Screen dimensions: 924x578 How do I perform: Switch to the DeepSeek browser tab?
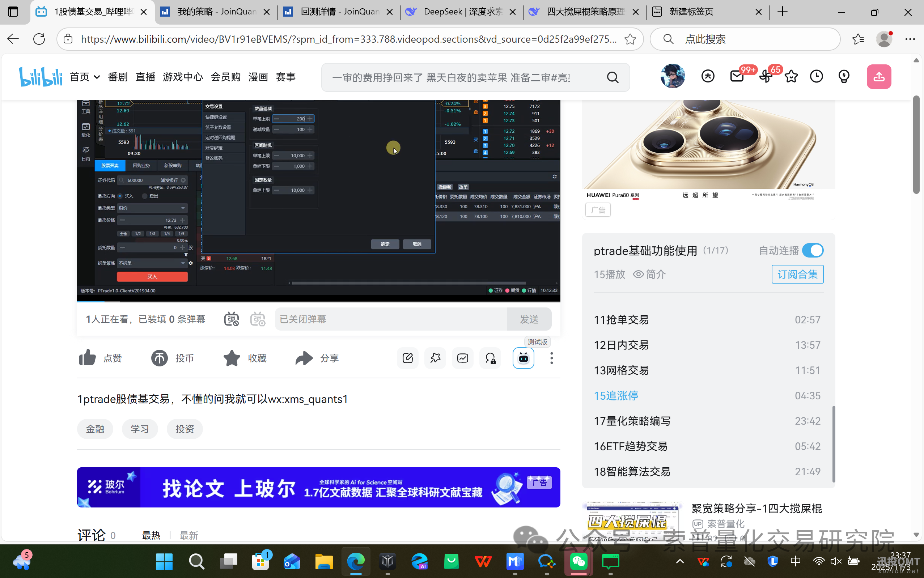(455, 12)
